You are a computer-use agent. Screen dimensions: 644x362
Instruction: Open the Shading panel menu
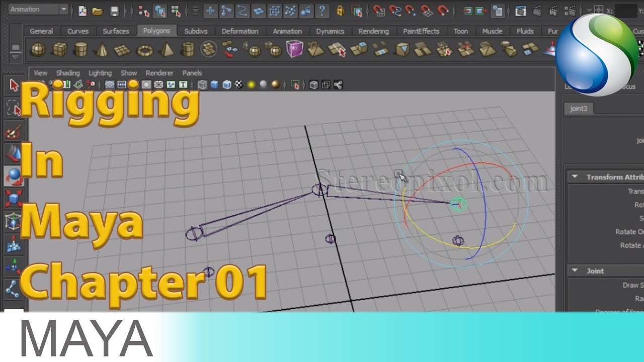(68, 73)
